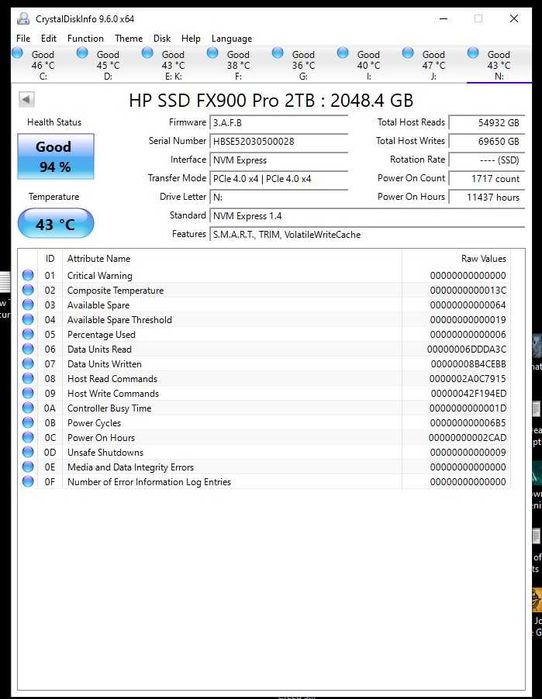Click raw value 00000000002CAD
The height and width of the screenshot is (699, 542).
coord(467,437)
